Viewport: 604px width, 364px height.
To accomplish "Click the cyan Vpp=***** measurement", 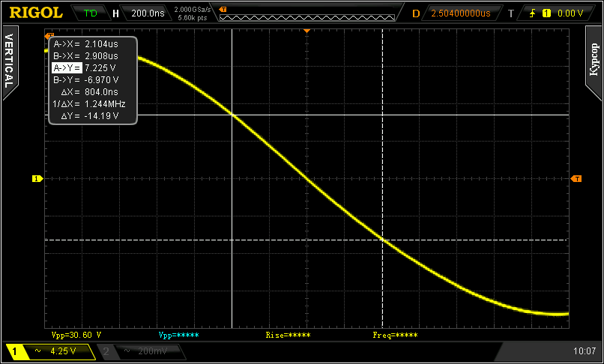I will [x=179, y=335].
